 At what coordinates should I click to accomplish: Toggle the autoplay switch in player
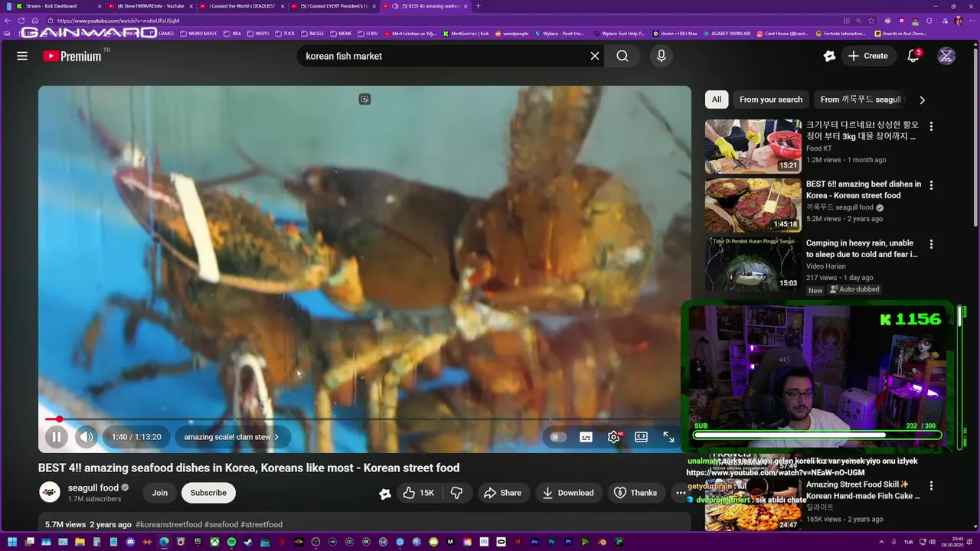tap(557, 437)
